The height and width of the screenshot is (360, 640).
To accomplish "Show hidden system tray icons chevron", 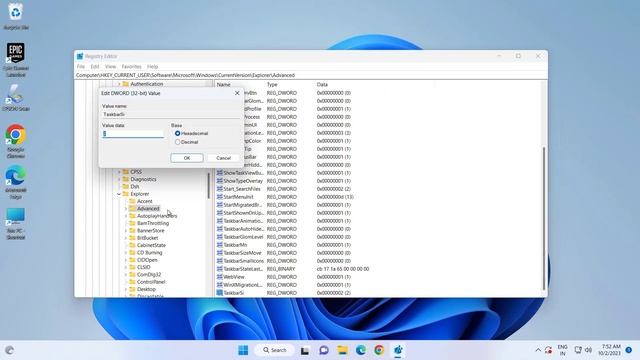I will pyautogui.click(x=538, y=350).
